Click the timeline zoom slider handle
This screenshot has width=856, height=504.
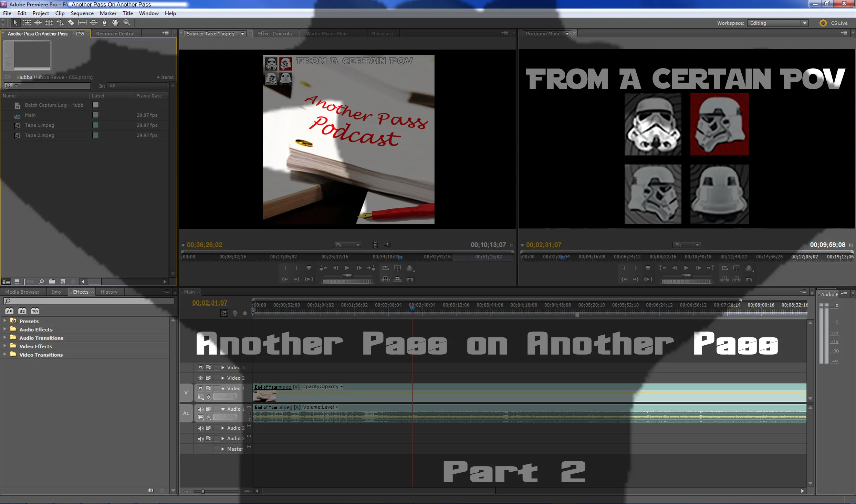tap(203, 491)
